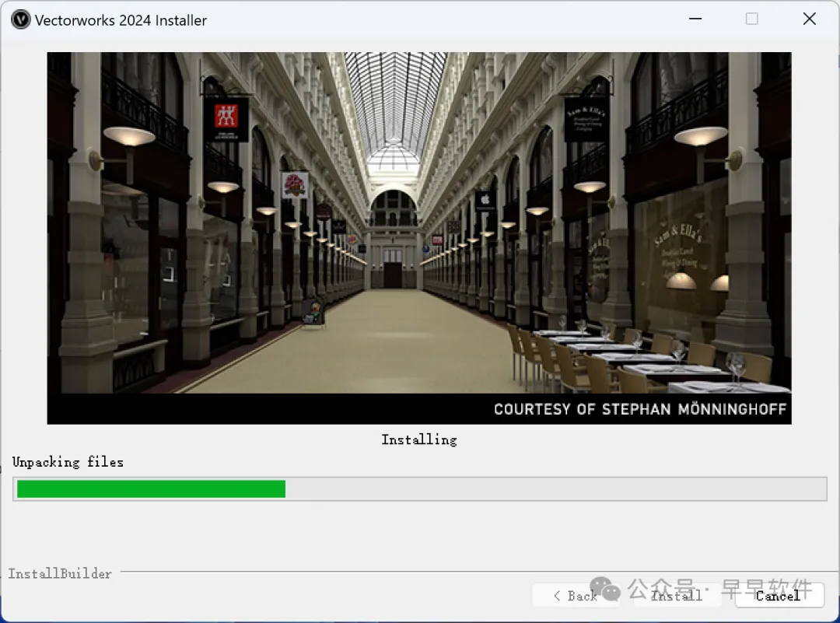Click the Cancel button
840x623 pixels.
pyautogui.click(x=779, y=595)
